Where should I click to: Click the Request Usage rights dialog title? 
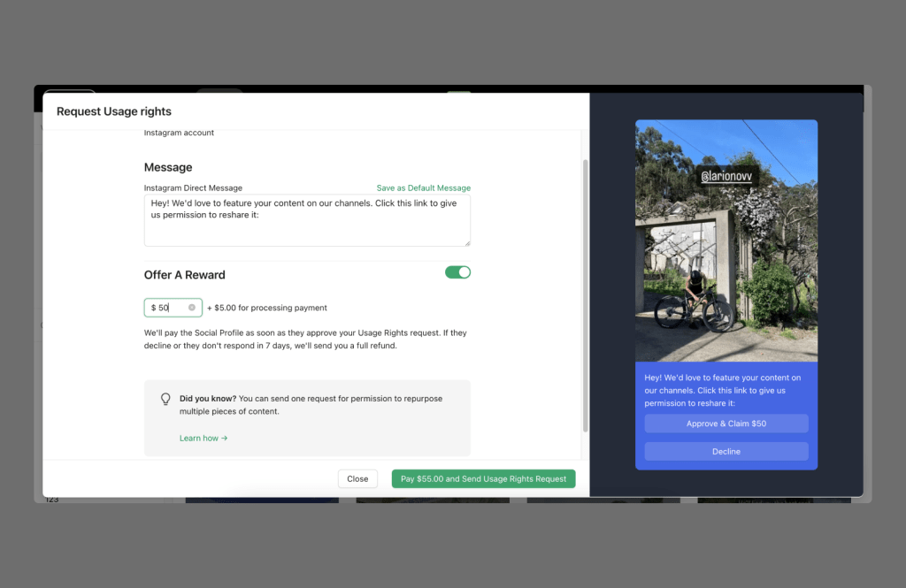114,111
